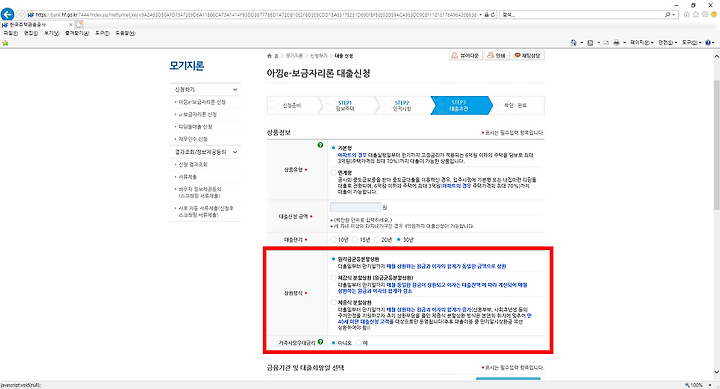This screenshot has height=389, width=720.
Task: Click the smiley feedback icon
Action: [x=714, y=15]
